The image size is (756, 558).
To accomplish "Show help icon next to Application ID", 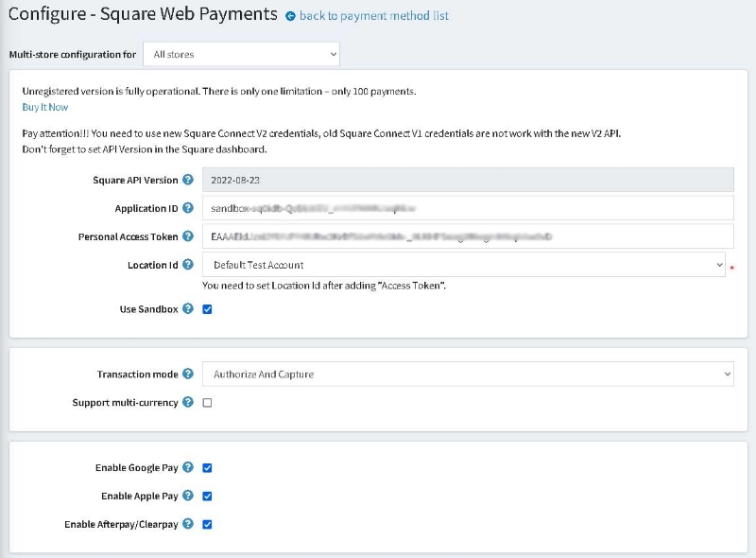I will 188,208.
